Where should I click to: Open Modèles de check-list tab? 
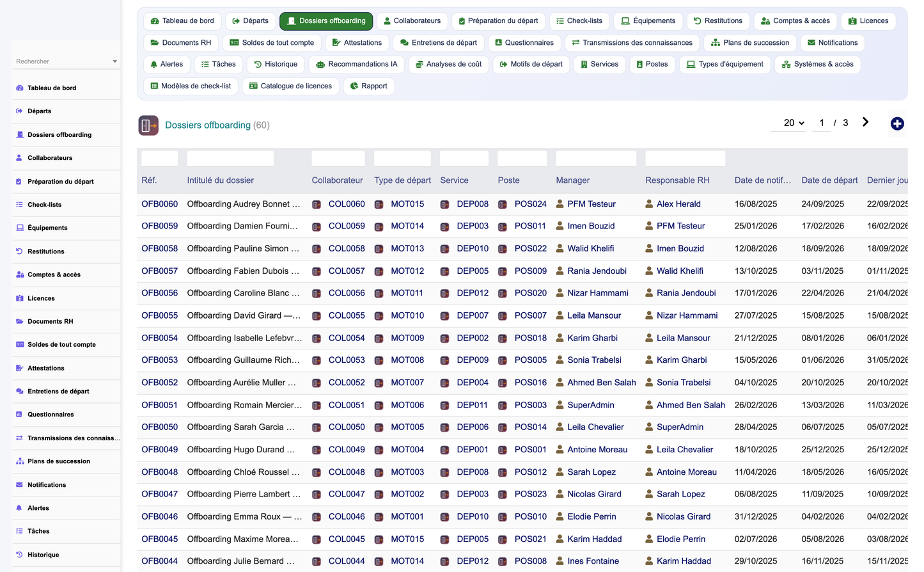[x=191, y=86]
